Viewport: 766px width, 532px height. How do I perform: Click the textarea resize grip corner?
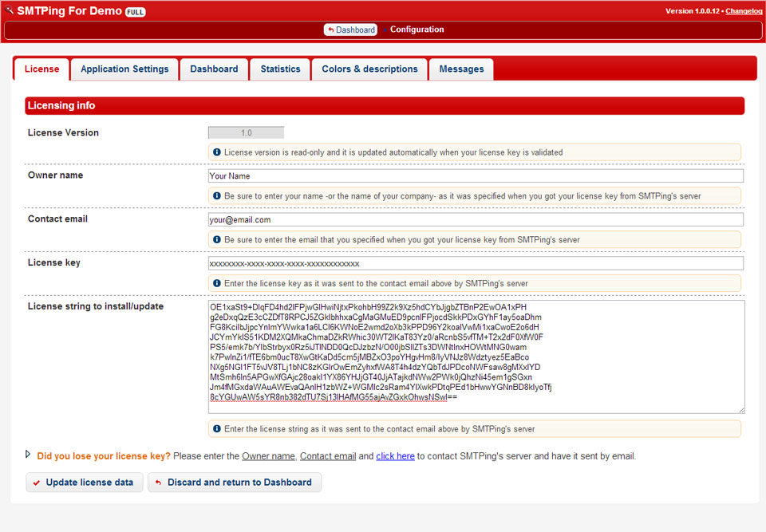tap(741, 410)
